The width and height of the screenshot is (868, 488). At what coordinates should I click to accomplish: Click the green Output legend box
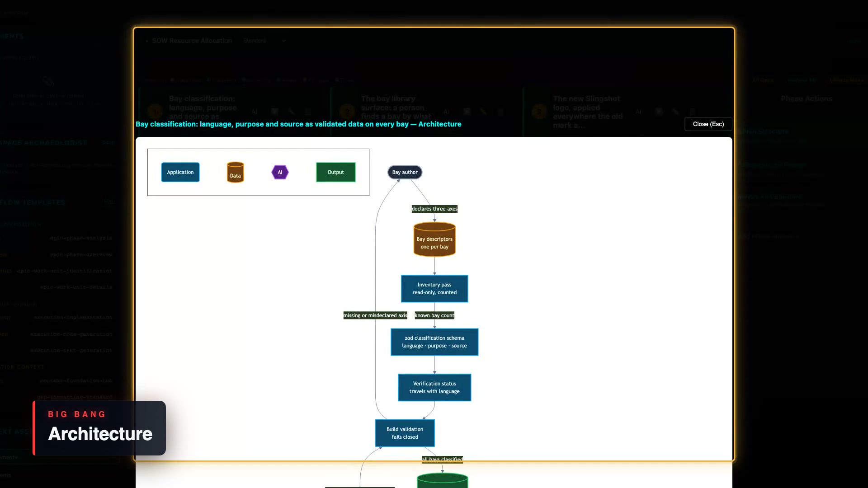335,172
